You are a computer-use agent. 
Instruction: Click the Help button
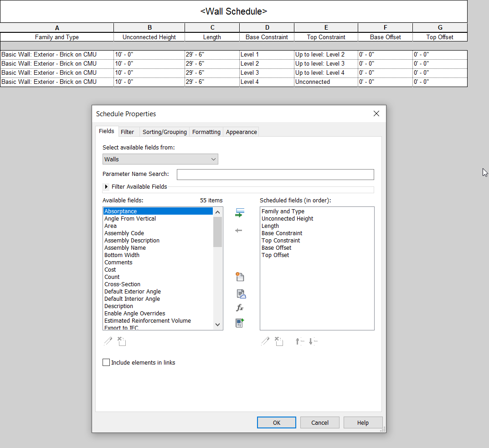click(363, 422)
